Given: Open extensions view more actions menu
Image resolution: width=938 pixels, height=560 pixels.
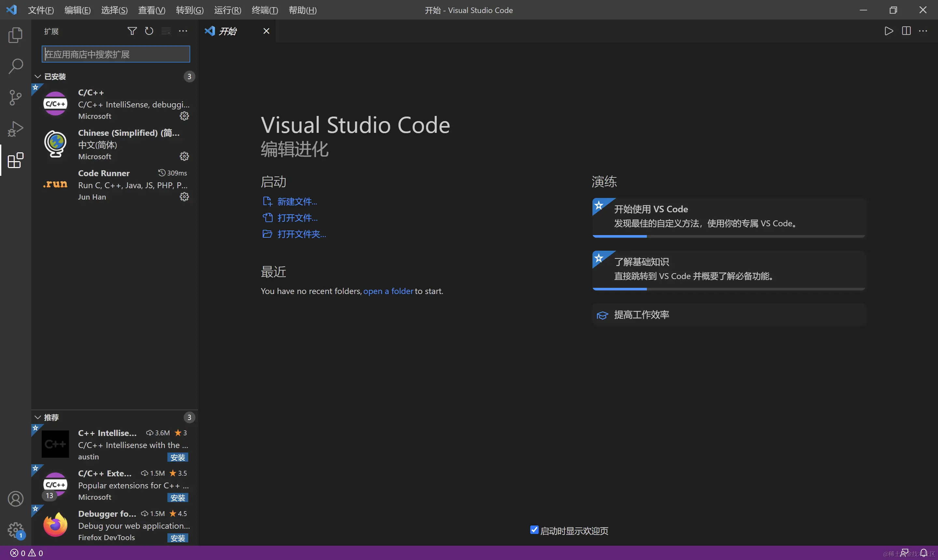Looking at the screenshot, I should pos(183,31).
